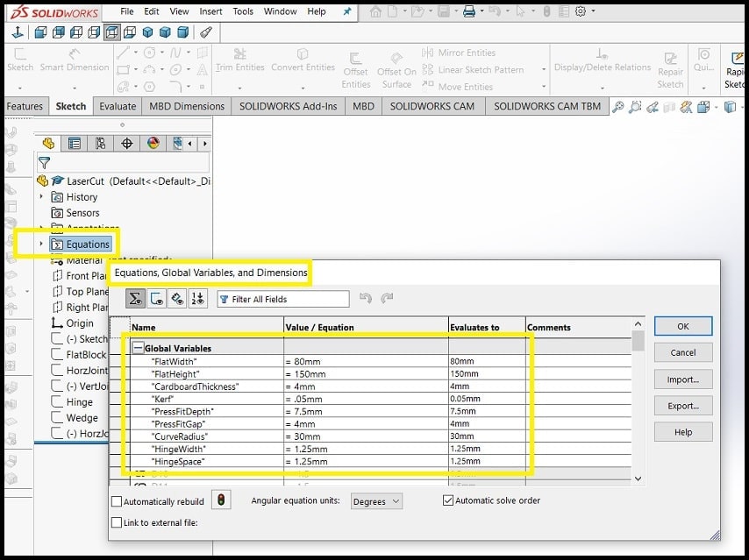Enable the Automatically rebuild checkbox
The height and width of the screenshot is (560, 749).
pos(117,501)
